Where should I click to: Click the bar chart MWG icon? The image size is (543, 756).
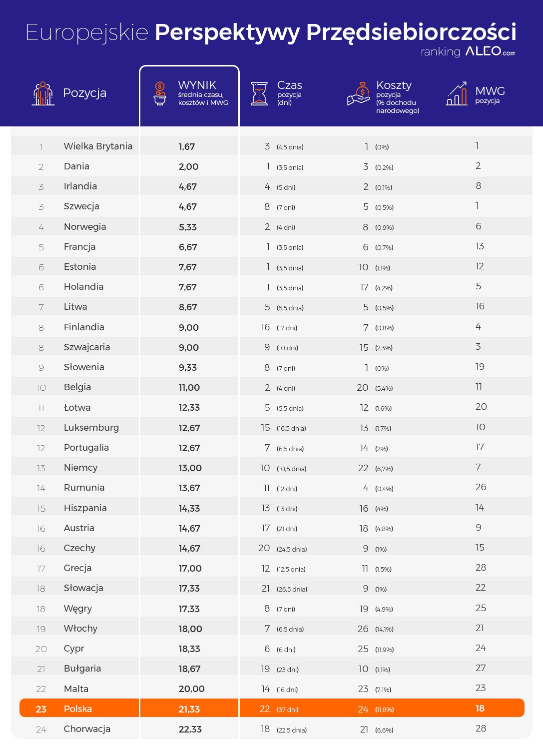457,93
